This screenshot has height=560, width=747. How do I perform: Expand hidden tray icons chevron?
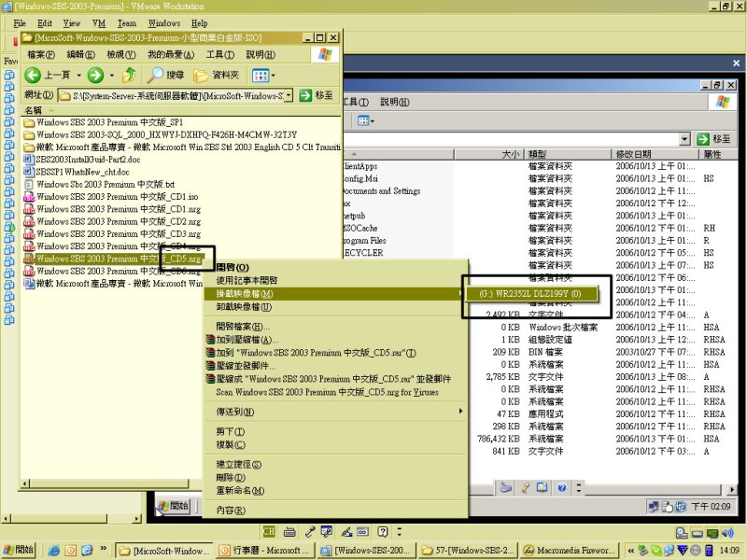pyautogui.click(x=631, y=551)
